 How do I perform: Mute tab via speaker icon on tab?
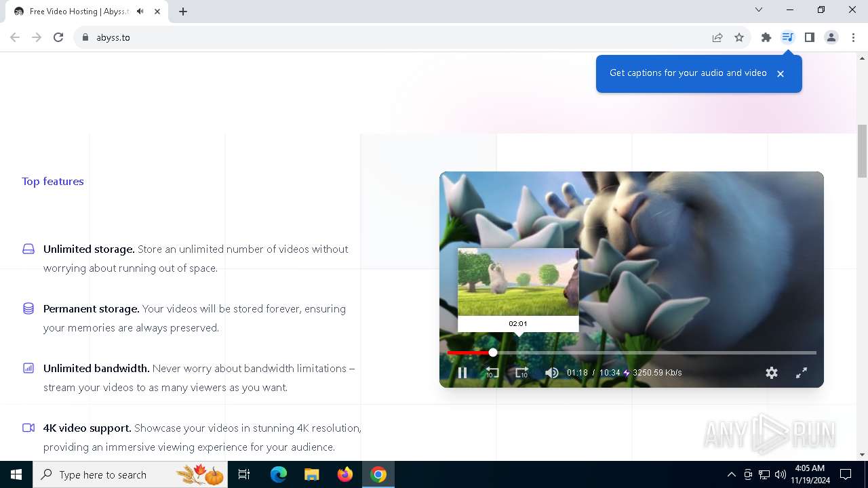[140, 12]
